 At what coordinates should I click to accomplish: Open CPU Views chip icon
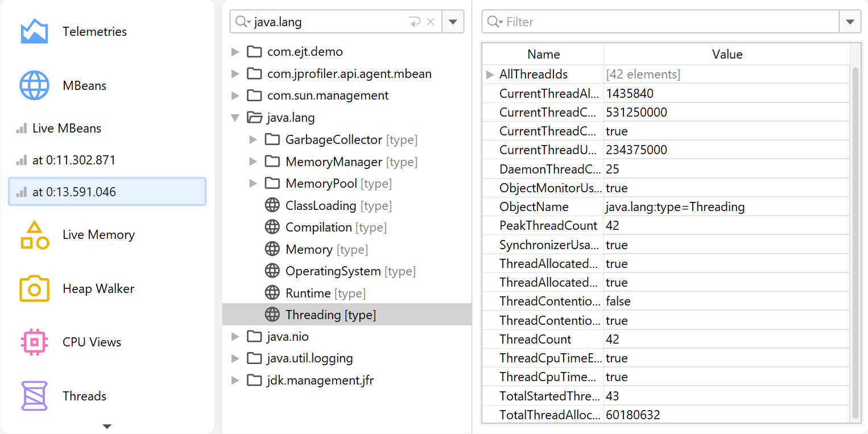click(34, 342)
